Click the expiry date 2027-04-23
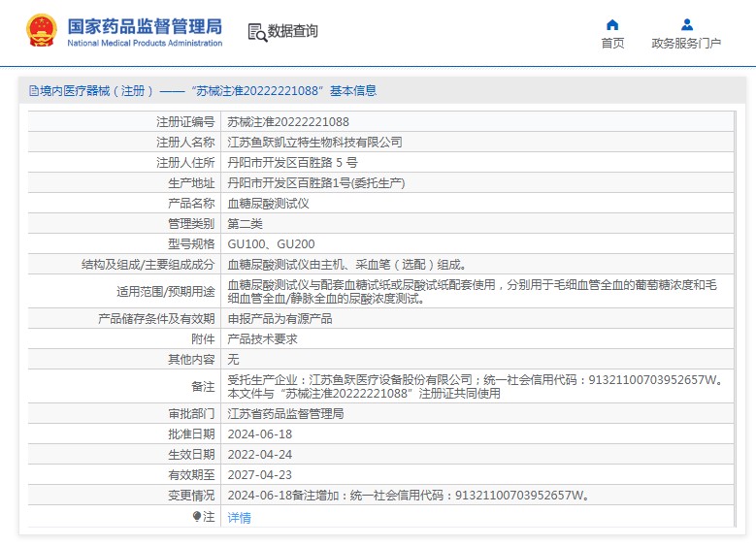This screenshot has height=546, width=756. tap(259, 475)
